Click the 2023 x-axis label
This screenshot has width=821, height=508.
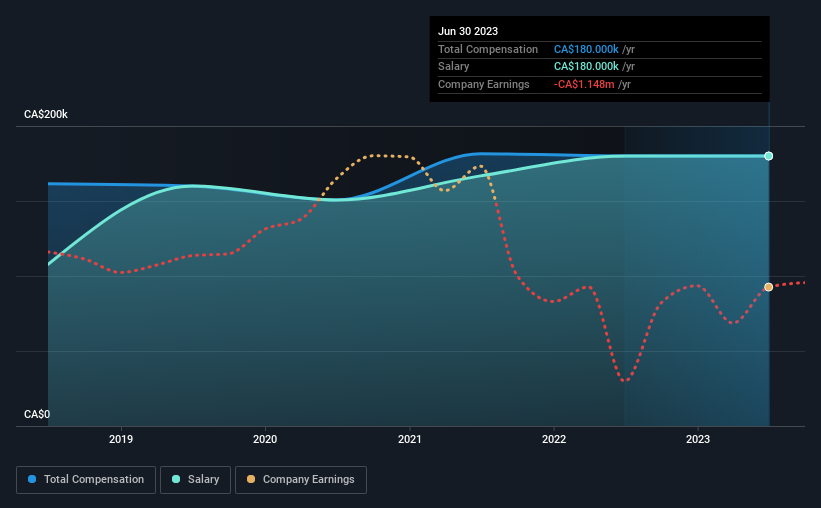698,439
